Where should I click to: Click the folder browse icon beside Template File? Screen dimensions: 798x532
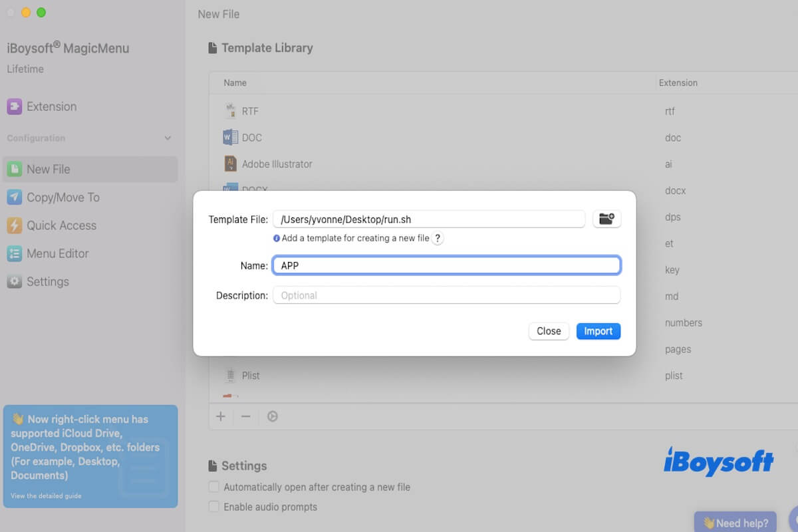(606, 219)
